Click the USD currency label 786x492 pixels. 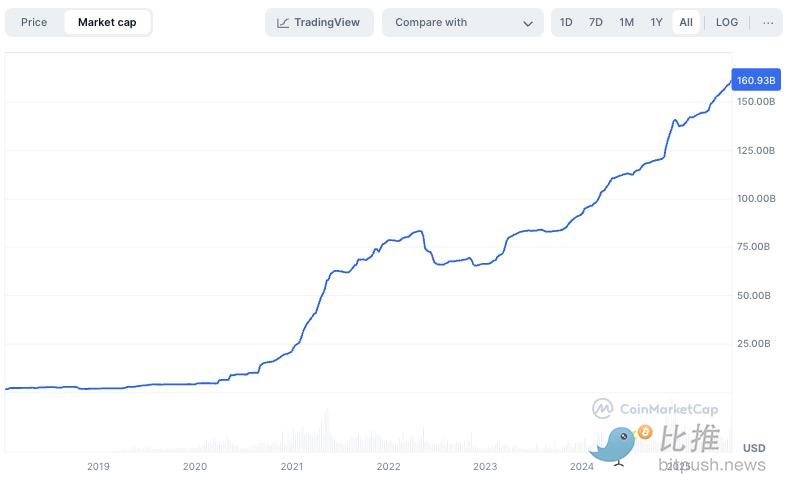[x=754, y=448]
